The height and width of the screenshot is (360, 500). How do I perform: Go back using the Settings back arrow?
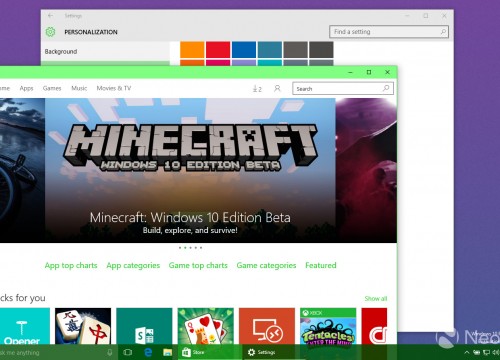click(x=50, y=15)
